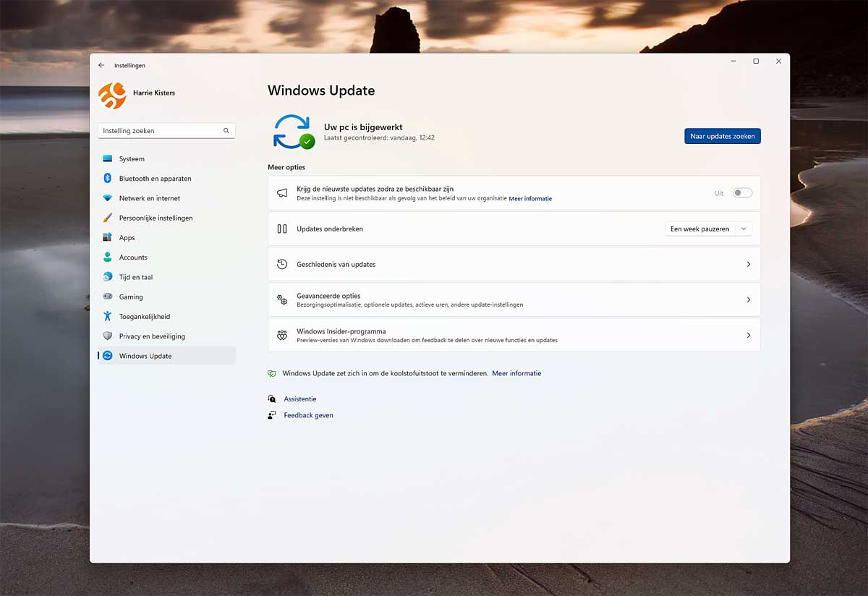The width and height of the screenshot is (868, 596).
Task: Click the Apps grid icon
Action: point(107,237)
